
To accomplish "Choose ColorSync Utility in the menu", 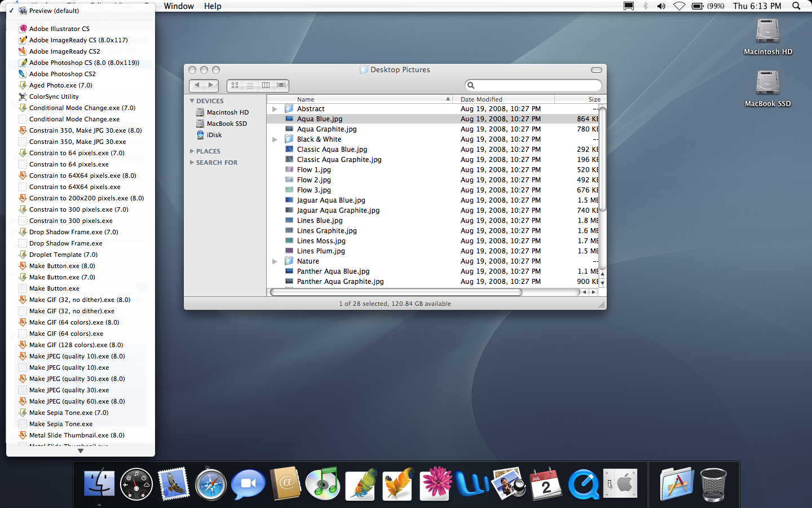I will pos(81,97).
